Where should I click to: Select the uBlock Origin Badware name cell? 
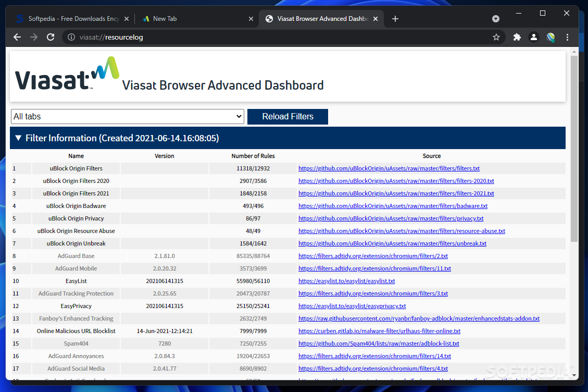(x=76, y=206)
